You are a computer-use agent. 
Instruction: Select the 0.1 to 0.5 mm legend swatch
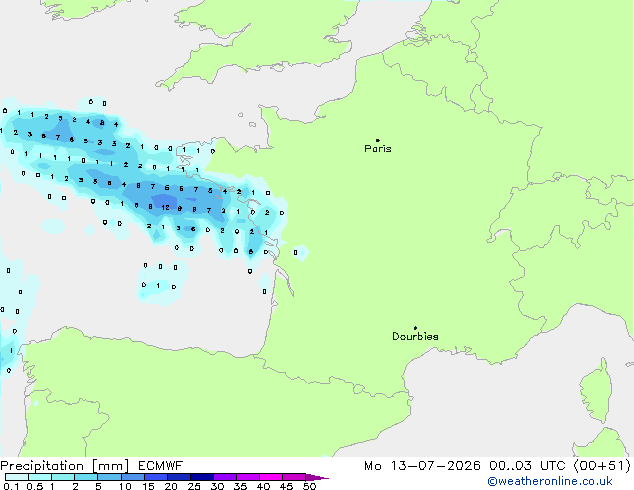pos(17,477)
